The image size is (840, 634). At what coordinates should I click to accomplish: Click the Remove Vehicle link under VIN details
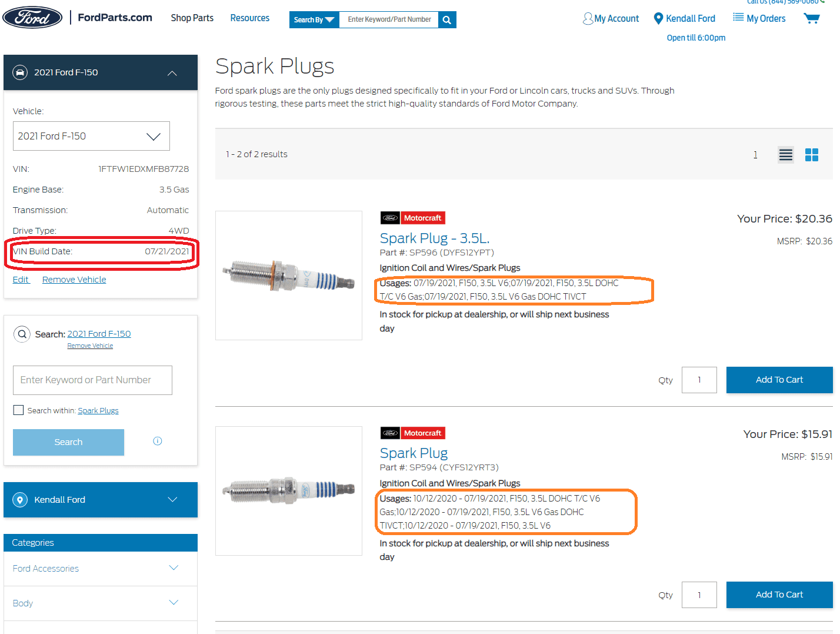74,280
